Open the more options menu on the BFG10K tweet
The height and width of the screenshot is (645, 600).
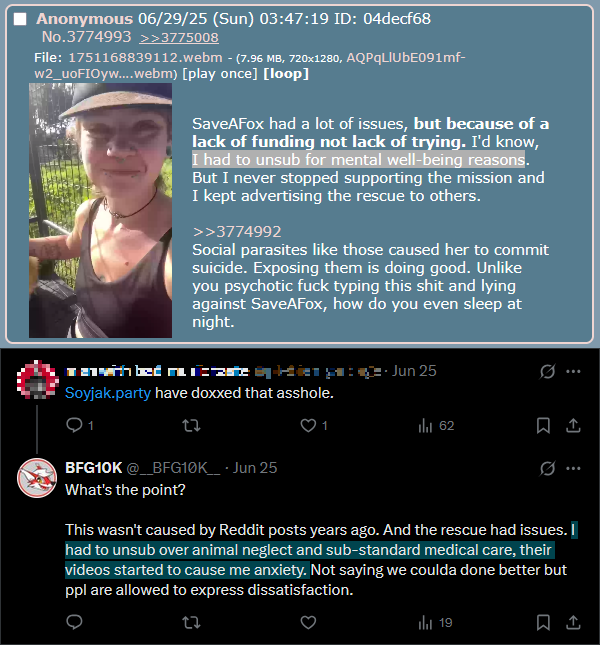(x=573, y=468)
